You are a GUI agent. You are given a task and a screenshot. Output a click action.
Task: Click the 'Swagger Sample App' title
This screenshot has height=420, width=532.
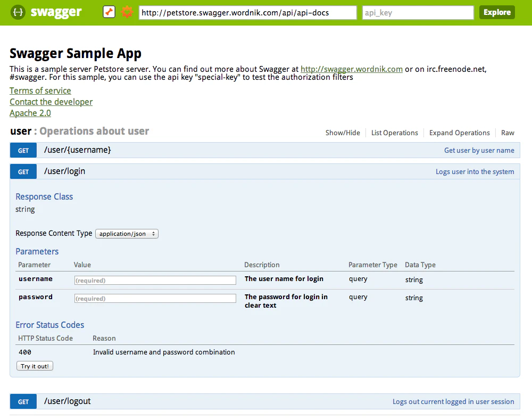(x=76, y=54)
